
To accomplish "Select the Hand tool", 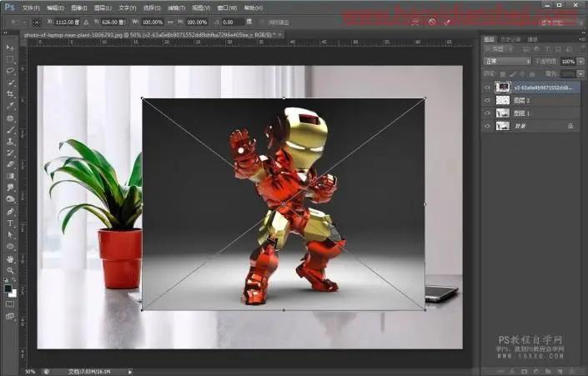I will 10,259.
